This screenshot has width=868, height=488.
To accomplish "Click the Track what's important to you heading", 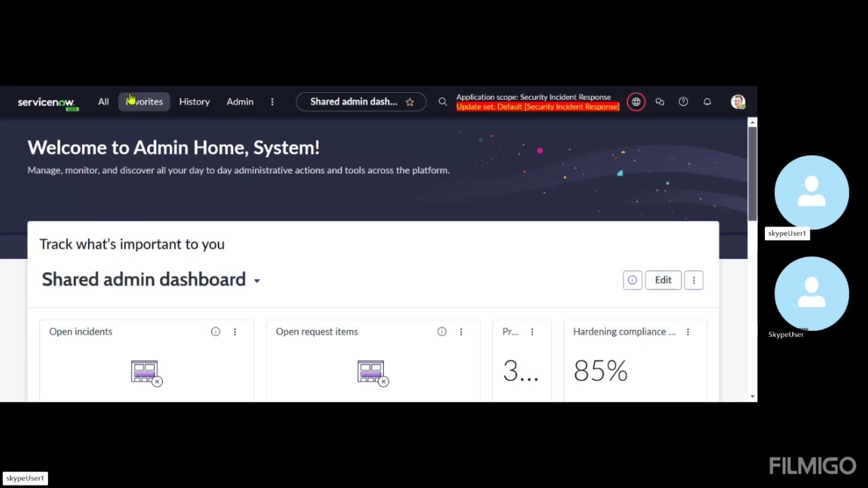I will [132, 244].
